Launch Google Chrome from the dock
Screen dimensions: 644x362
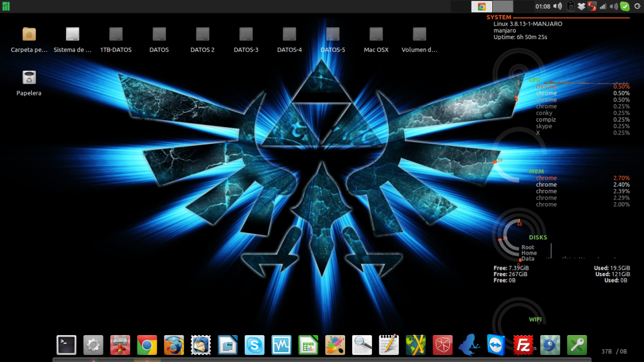pos(147,345)
